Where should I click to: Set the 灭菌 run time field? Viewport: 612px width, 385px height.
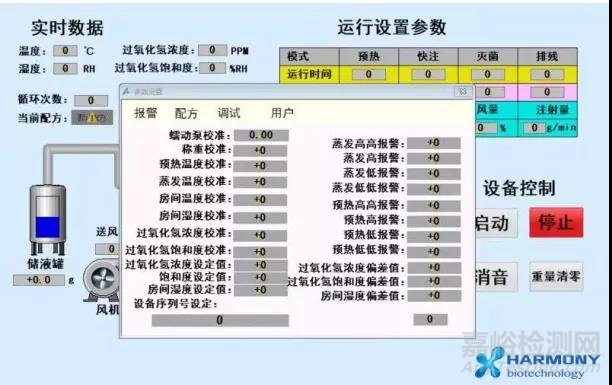[x=487, y=74]
